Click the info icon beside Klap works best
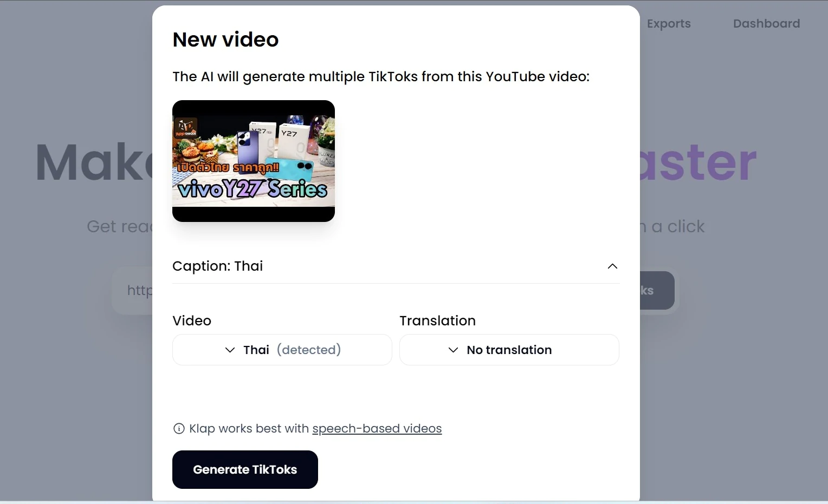Viewport: 828px width, 504px height. coord(179,429)
